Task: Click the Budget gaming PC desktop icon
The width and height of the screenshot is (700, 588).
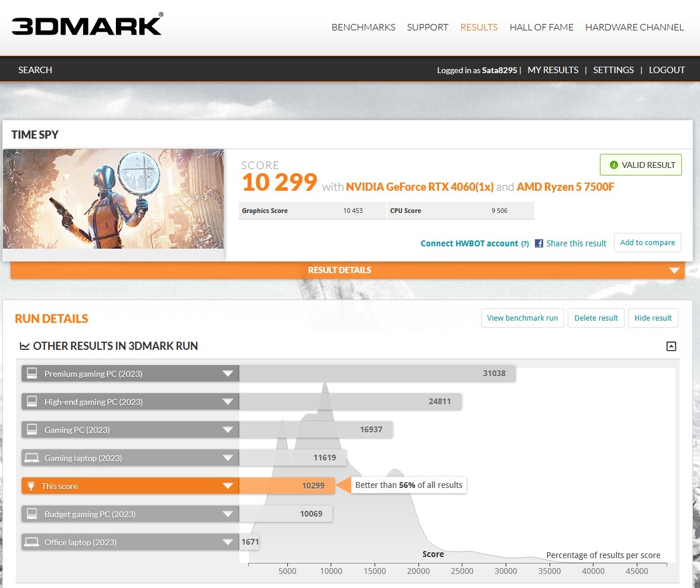Action: (32, 514)
